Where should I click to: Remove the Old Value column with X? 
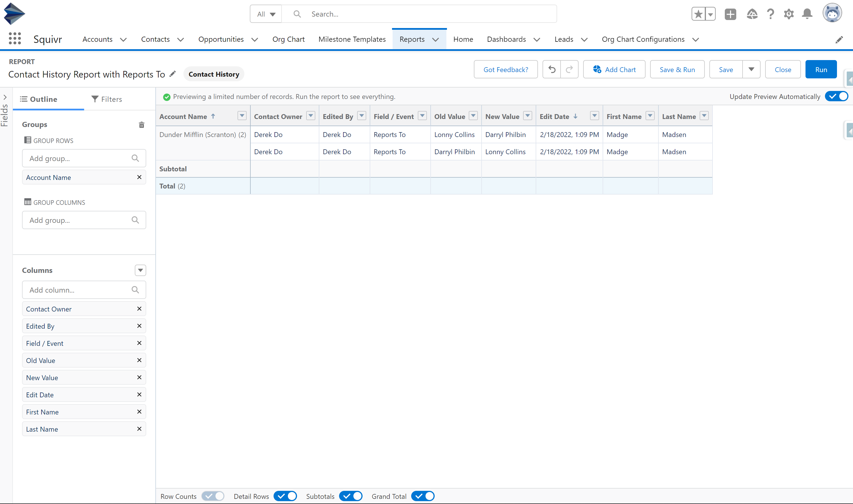tap(139, 360)
